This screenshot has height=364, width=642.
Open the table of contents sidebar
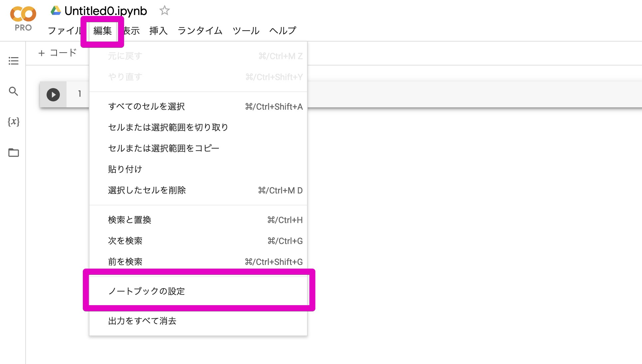(13, 61)
